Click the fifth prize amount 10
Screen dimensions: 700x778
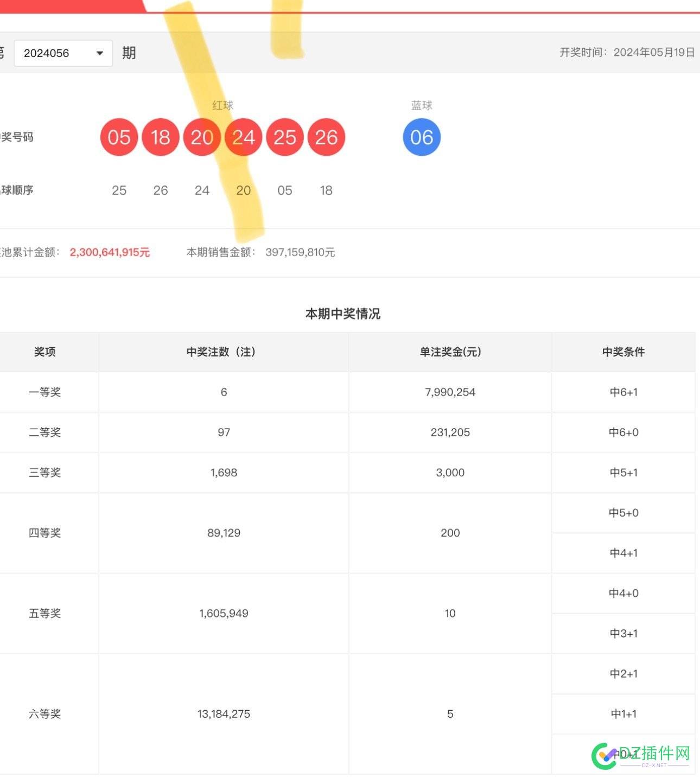pos(450,614)
